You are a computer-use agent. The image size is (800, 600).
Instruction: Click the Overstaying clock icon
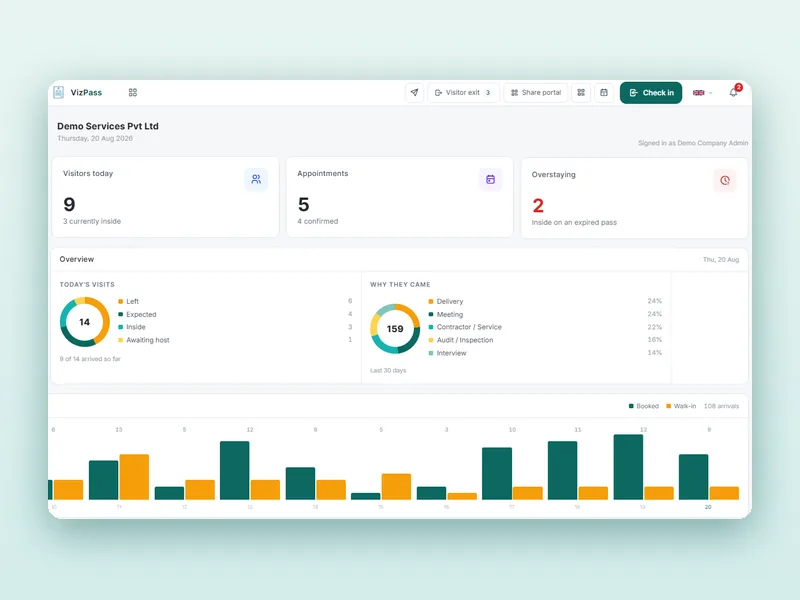(x=724, y=180)
